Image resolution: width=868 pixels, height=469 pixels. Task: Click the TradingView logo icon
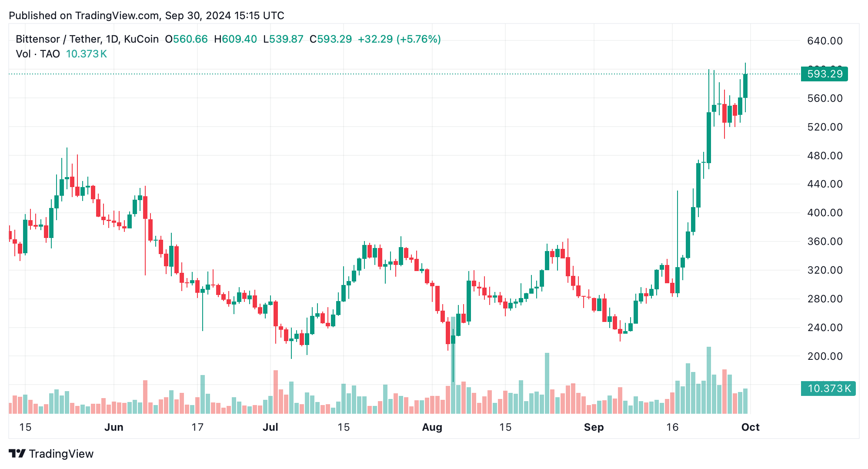(17, 454)
